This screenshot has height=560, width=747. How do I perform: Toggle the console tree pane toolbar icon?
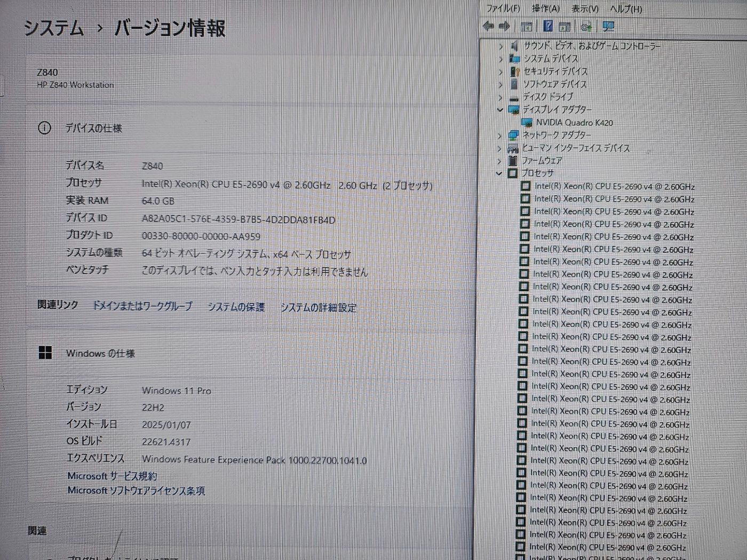click(526, 26)
